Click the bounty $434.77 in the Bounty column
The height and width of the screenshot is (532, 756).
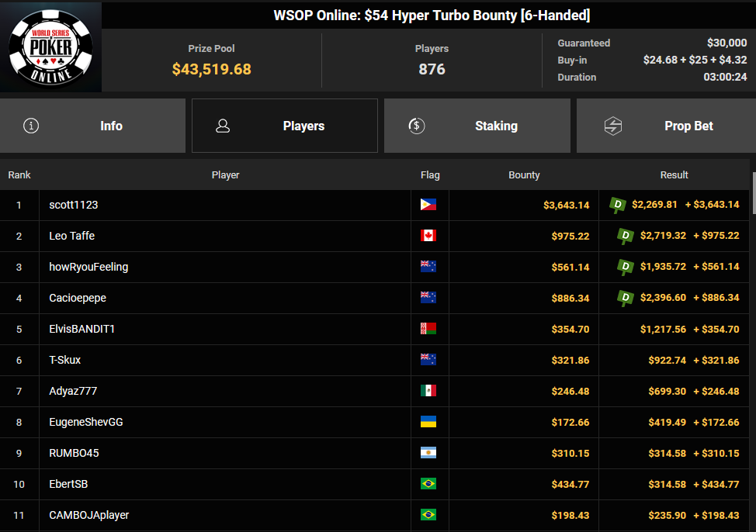coord(570,484)
